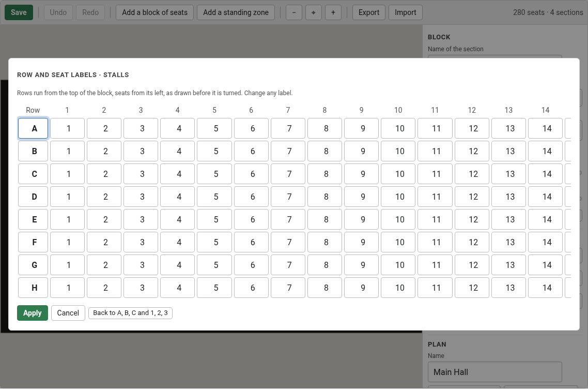Image resolution: width=588 pixels, height=389 pixels.
Task: Cancel the label editing dialog
Action: [x=68, y=313]
